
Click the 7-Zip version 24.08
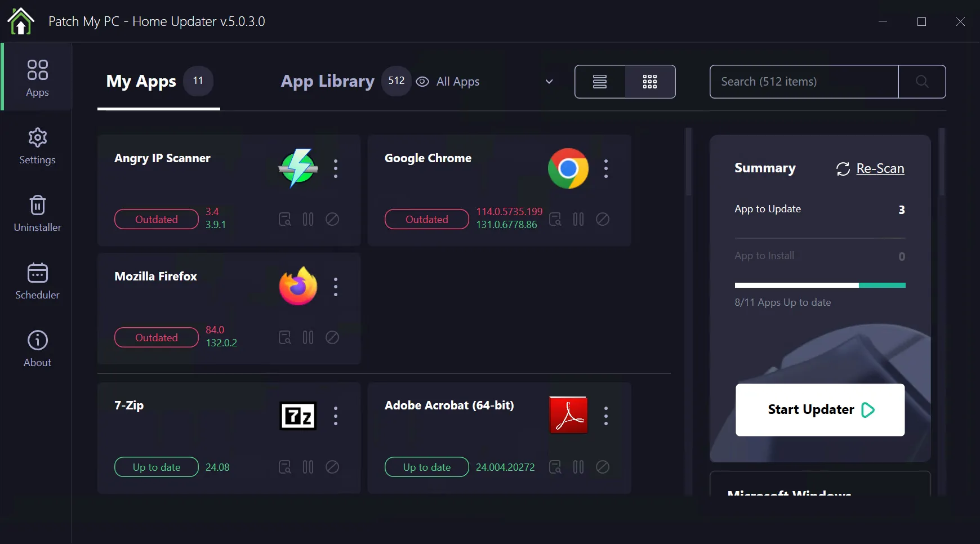217,467
